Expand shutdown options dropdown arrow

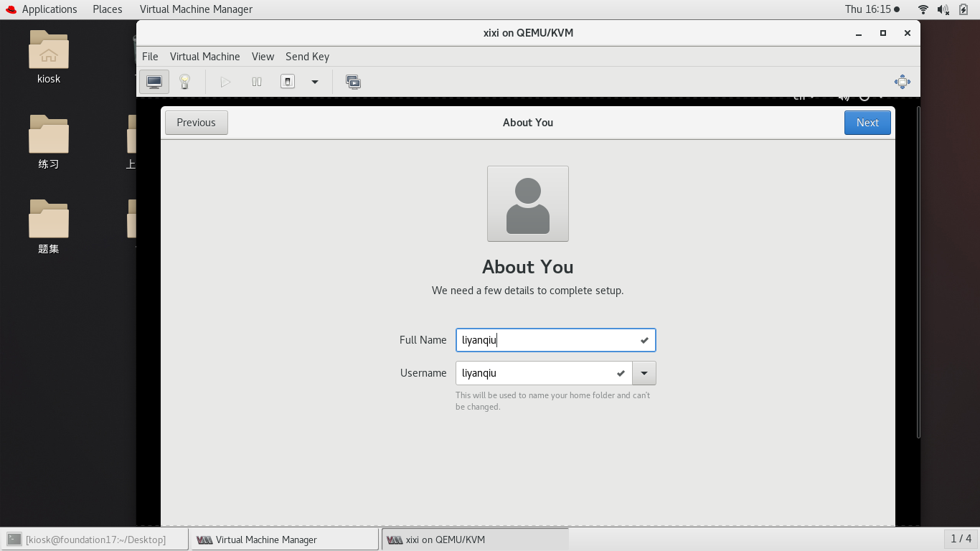coord(314,82)
